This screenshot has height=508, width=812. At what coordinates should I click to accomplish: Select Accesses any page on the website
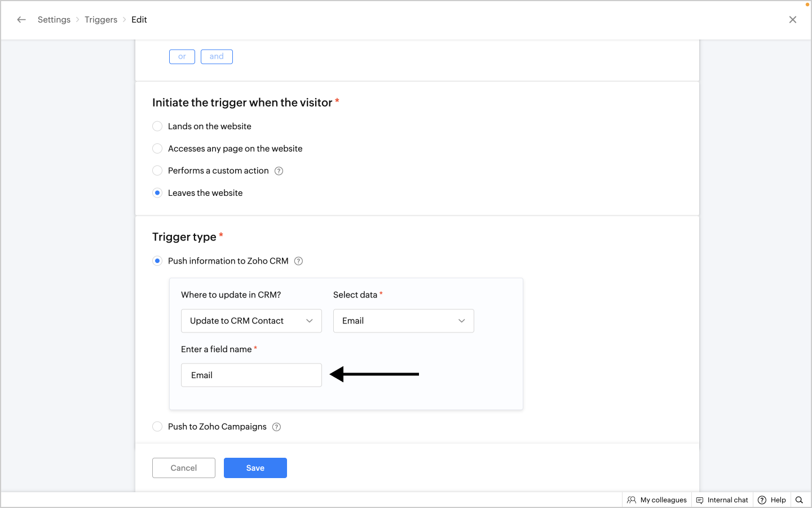157,148
